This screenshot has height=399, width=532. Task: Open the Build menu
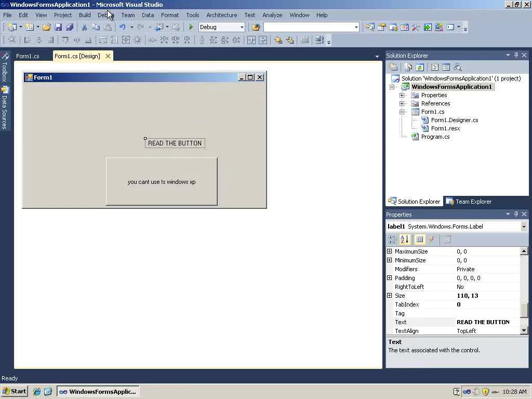click(85, 15)
